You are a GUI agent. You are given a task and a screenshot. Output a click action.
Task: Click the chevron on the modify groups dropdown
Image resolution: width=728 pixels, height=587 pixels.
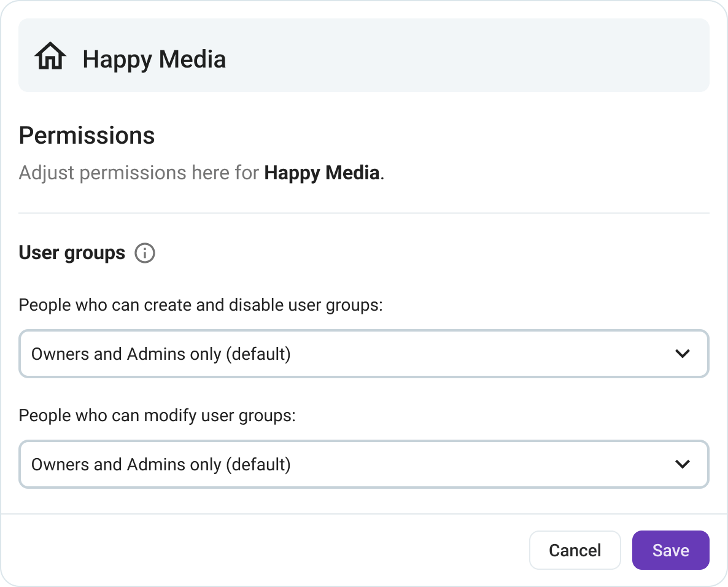coord(682,464)
